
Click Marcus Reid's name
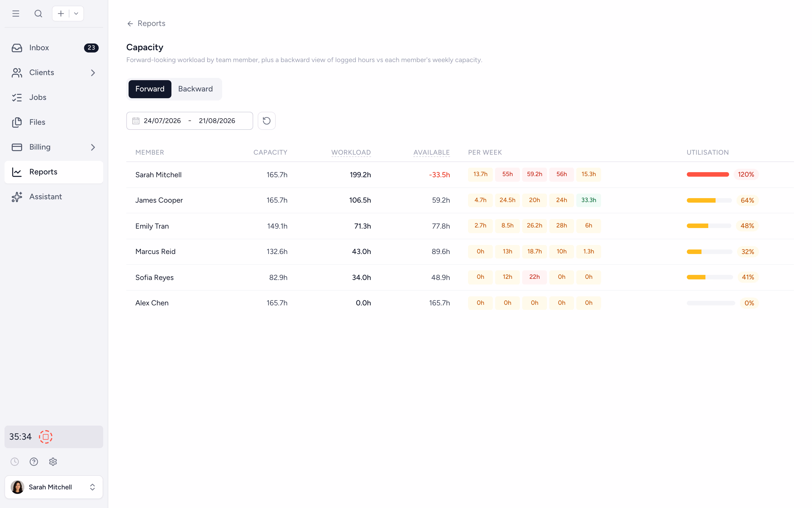pyautogui.click(x=155, y=252)
